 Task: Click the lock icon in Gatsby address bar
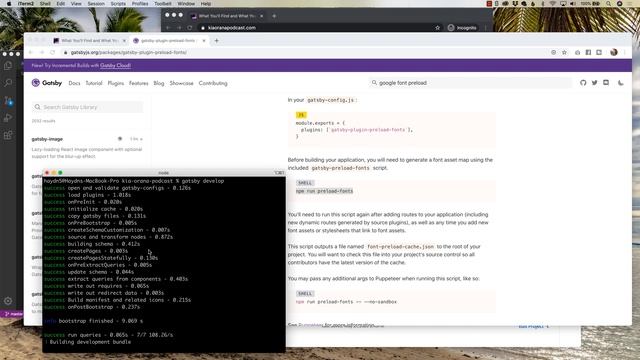coord(65,52)
